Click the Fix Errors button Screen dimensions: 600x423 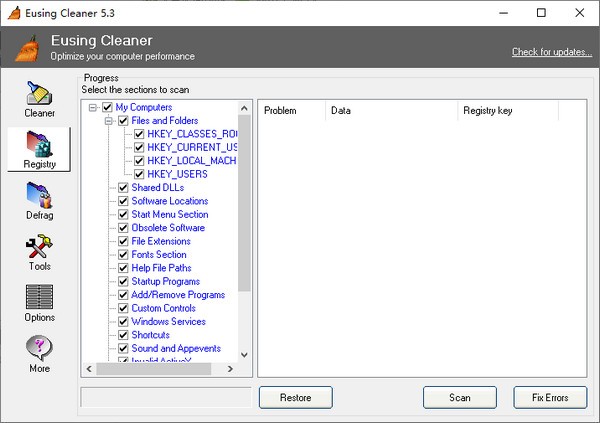click(x=550, y=398)
